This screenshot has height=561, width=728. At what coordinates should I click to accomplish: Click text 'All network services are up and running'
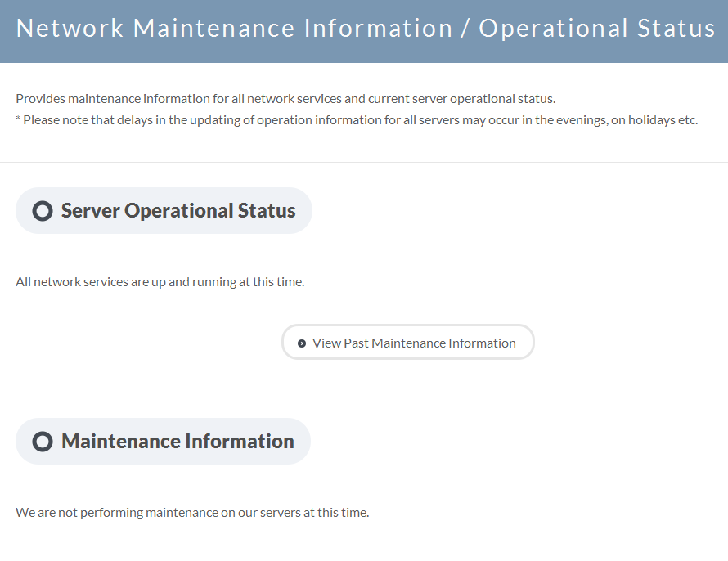point(126,282)
